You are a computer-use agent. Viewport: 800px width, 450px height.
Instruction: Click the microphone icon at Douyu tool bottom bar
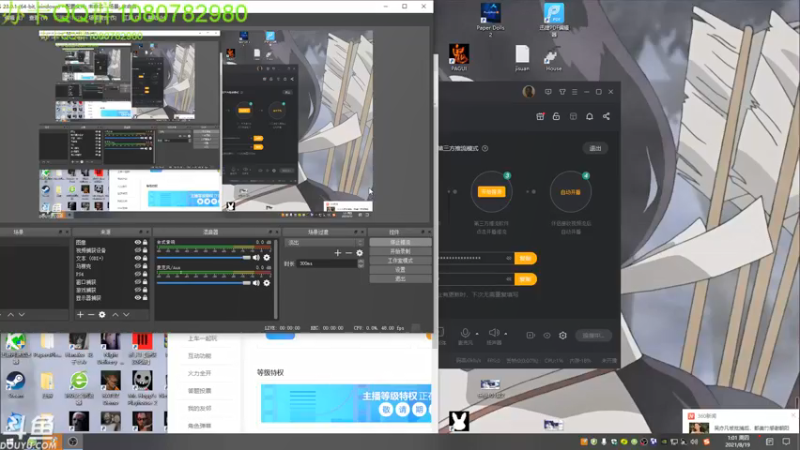coord(465,333)
